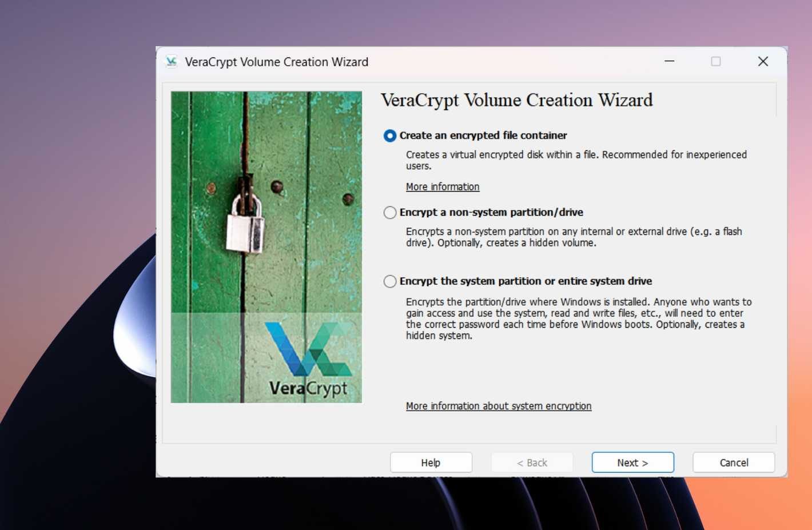
Task: Click the 'Creates a virtual encrypted disk' description
Action: click(576, 160)
